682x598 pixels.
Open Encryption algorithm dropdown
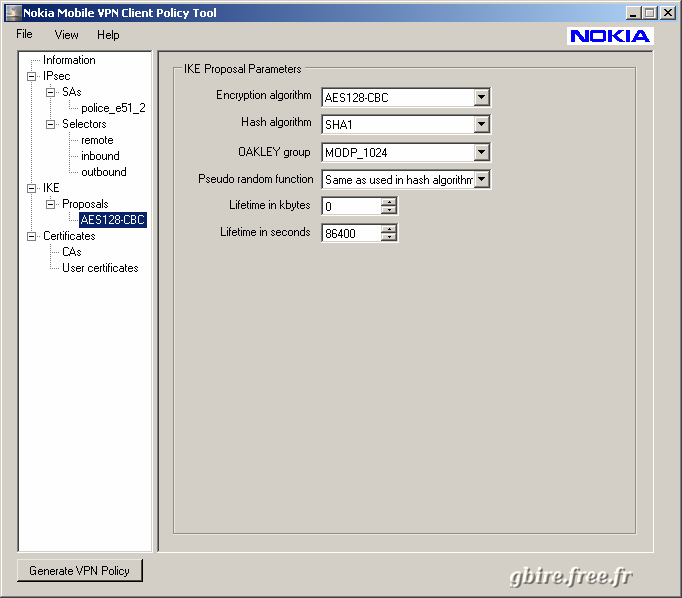pyautogui.click(x=481, y=97)
